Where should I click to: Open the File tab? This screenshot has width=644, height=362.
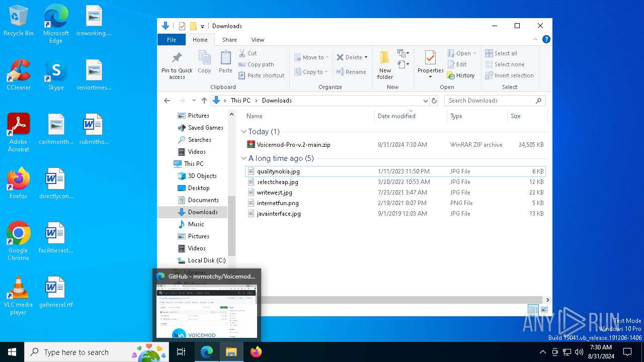[x=172, y=40]
